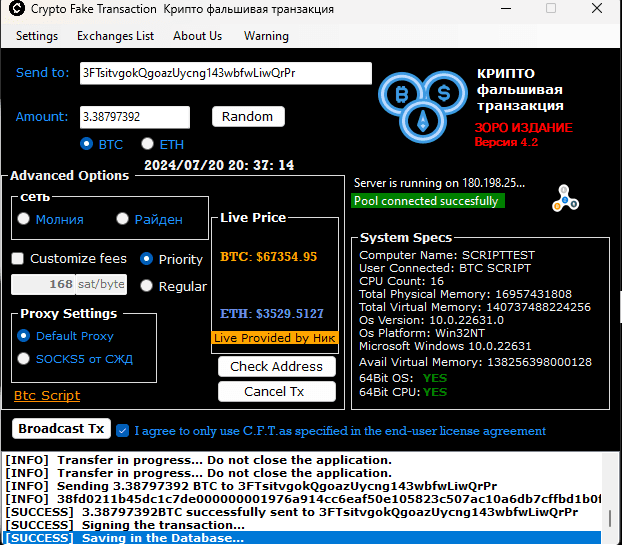The width and height of the screenshot is (622, 545).
Task: Select the 'successfully sent to' log line
Action: point(301,512)
